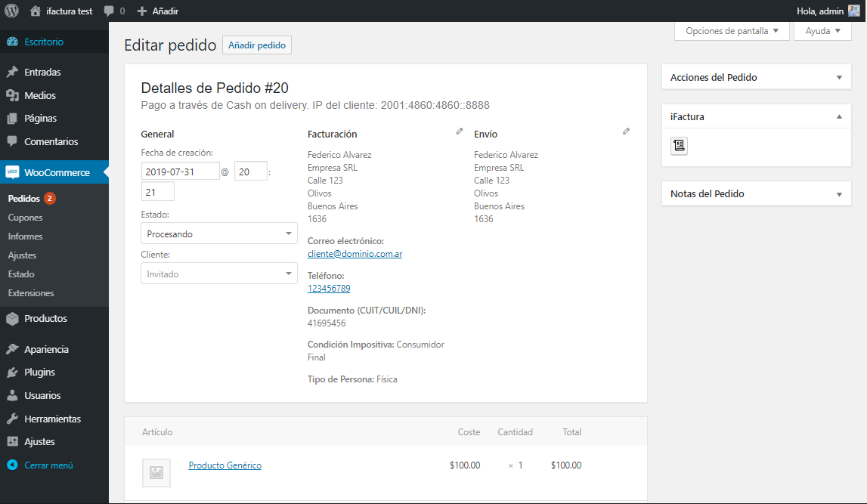Open the comments bubble in admin bar

click(x=114, y=11)
